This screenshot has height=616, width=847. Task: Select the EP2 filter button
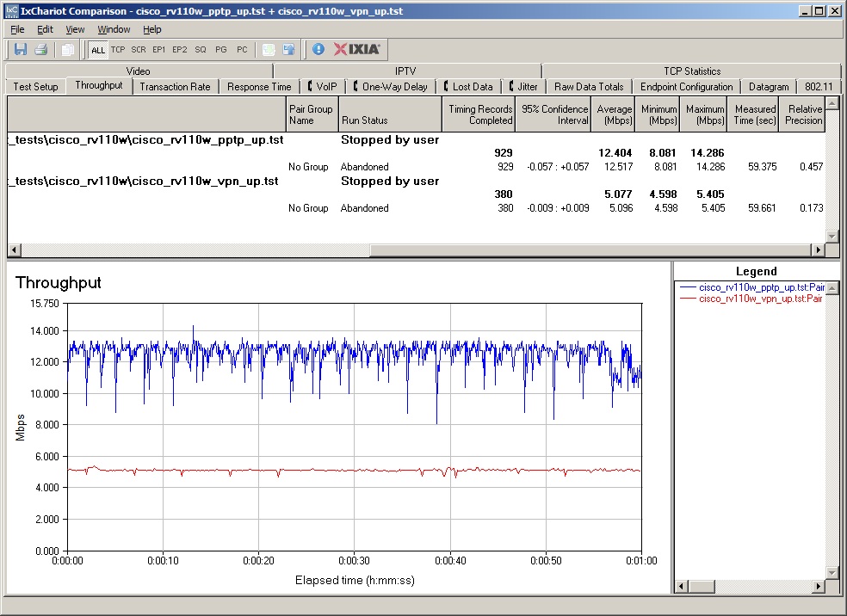pos(179,50)
